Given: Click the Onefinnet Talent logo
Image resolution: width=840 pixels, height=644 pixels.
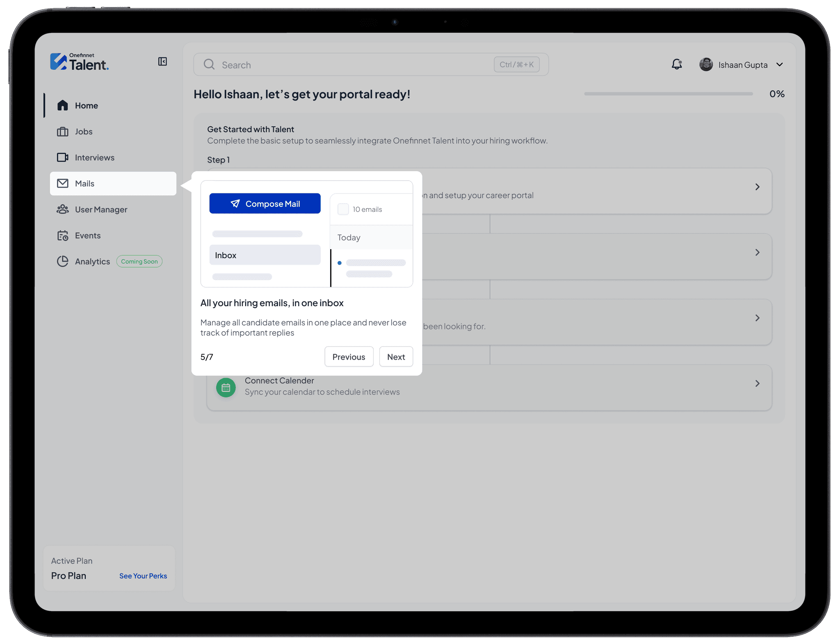Looking at the screenshot, I should click(x=79, y=62).
